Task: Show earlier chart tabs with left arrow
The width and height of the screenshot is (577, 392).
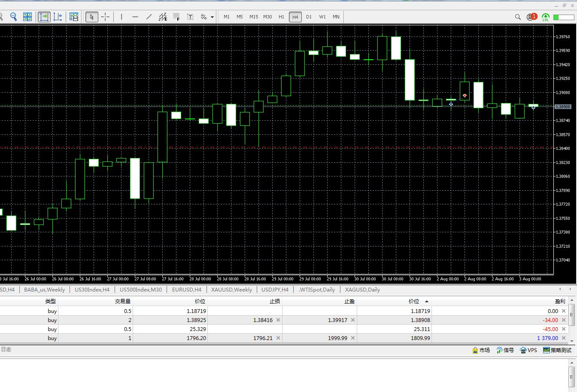Action: point(560,289)
